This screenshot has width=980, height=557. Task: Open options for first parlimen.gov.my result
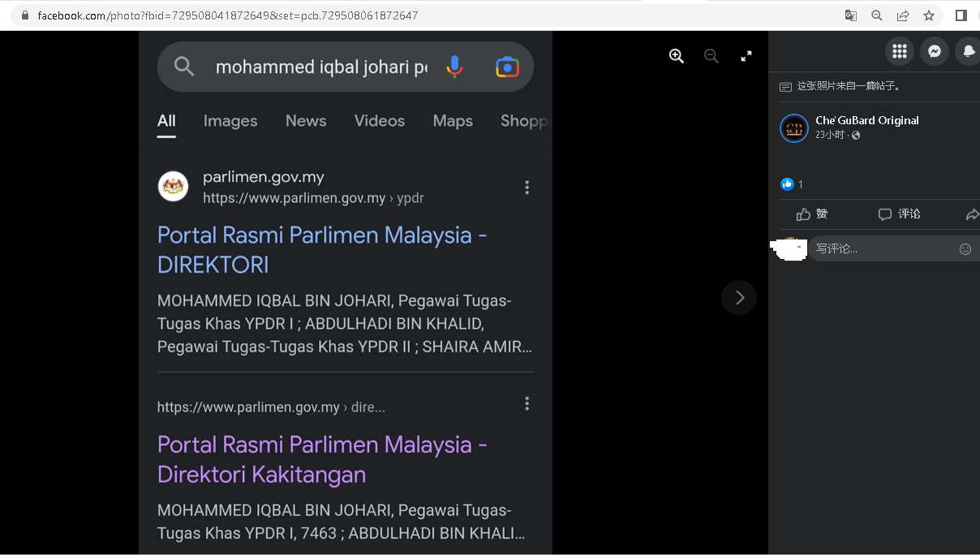click(527, 188)
